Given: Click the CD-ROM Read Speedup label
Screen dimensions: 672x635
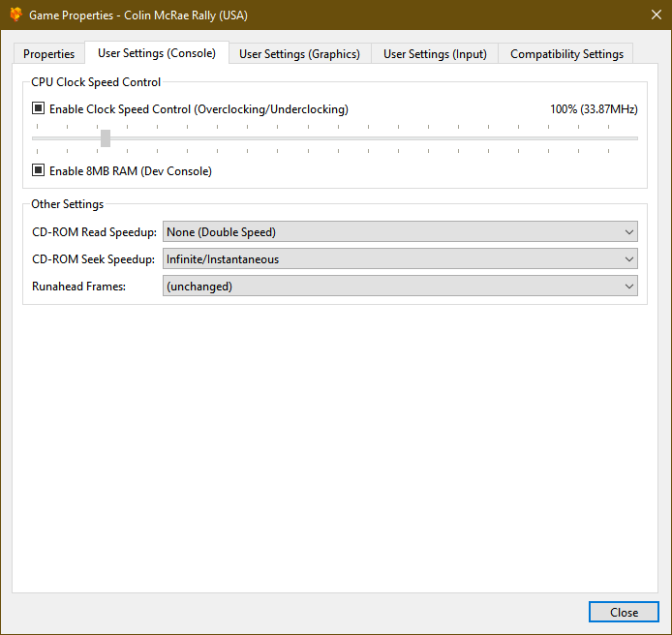Looking at the screenshot, I should click(94, 232).
